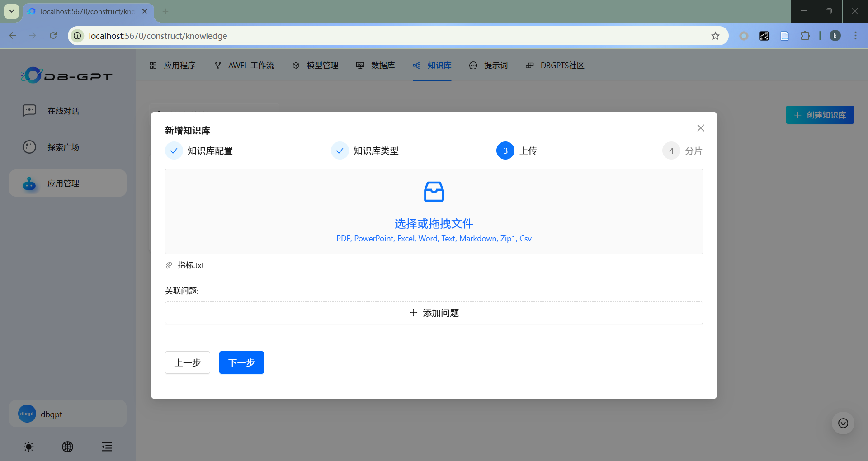Click the smiley feedback floating button
Image resolution: width=868 pixels, height=461 pixels.
click(843, 423)
